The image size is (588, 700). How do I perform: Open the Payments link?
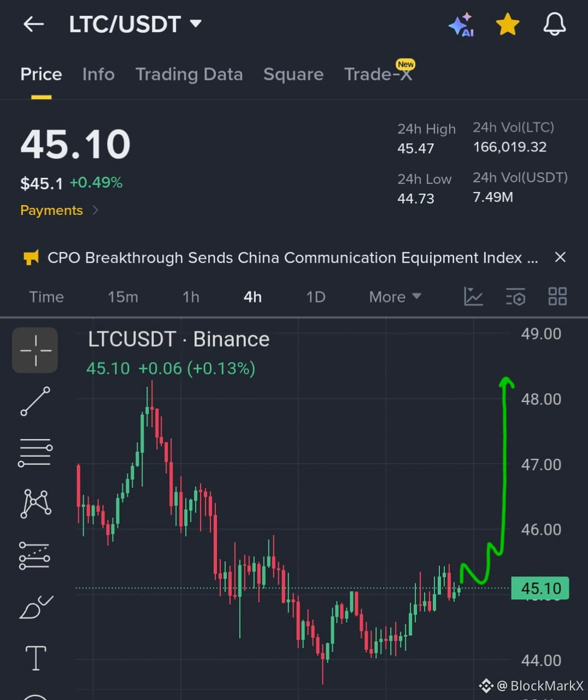pyautogui.click(x=60, y=211)
